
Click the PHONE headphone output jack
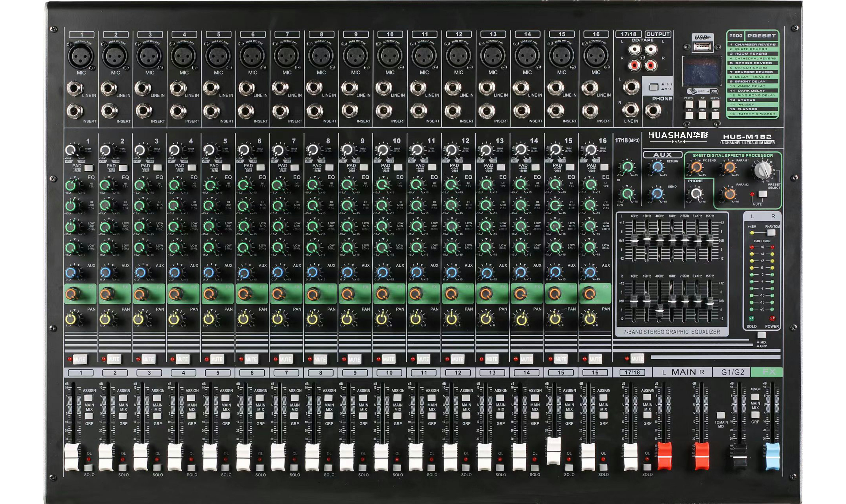pyautogui.click(x=653, y=110)
